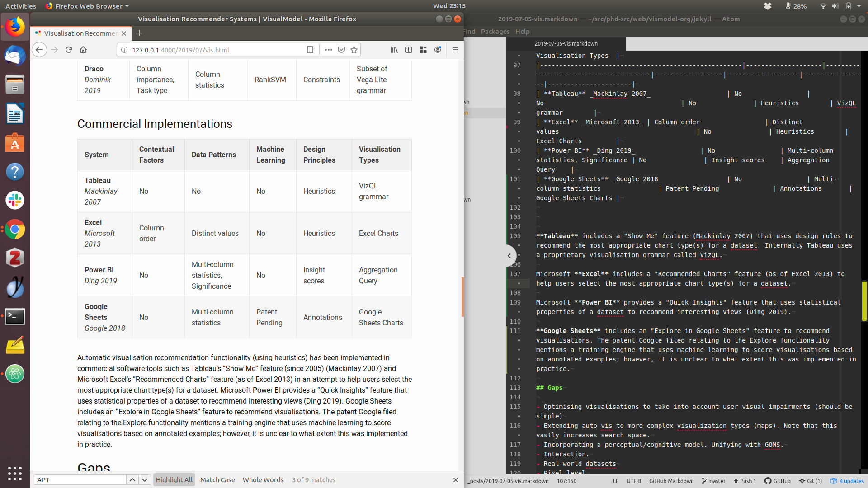Go to Firefox home page
This screenshot has height=488, width=868.
(x=83, y=50)
